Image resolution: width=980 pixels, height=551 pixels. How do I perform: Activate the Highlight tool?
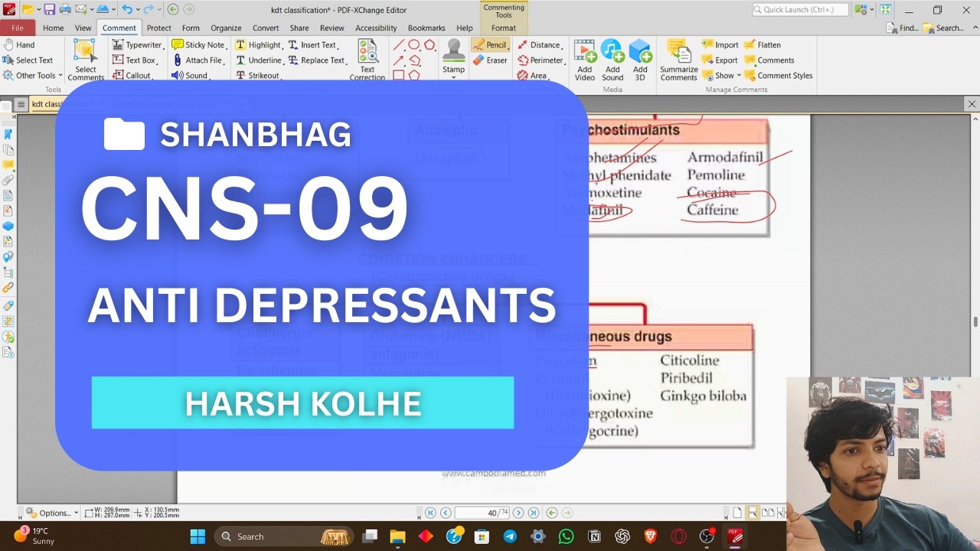(x=259, y=45)
